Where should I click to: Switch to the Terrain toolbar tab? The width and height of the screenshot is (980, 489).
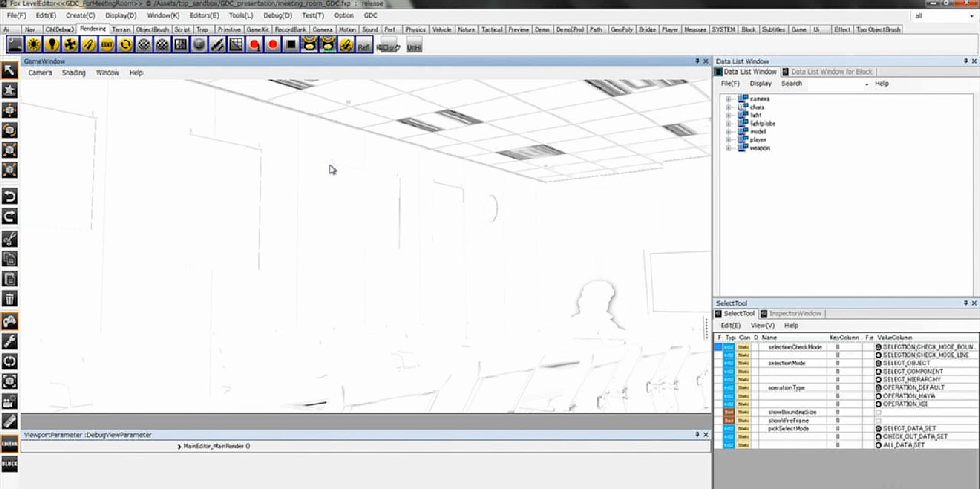coord(121,30)
